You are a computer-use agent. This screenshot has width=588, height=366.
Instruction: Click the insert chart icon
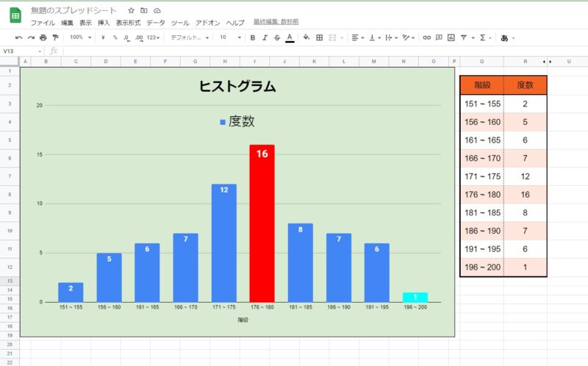[451, 37]
